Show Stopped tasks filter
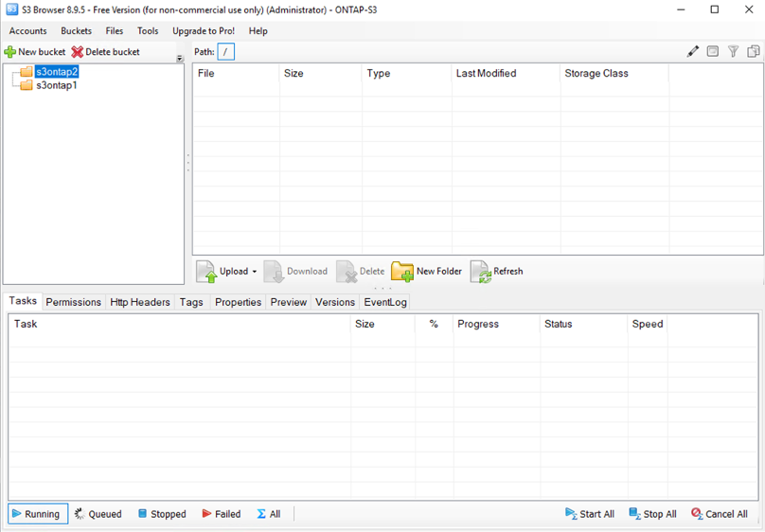Viewport: 765px width, 532px height. point(162,514)
